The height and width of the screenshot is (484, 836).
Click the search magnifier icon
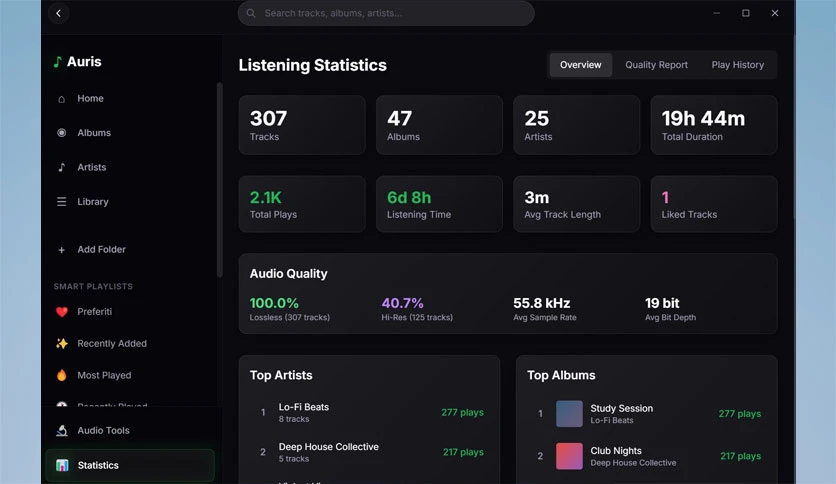coord(251,13)
